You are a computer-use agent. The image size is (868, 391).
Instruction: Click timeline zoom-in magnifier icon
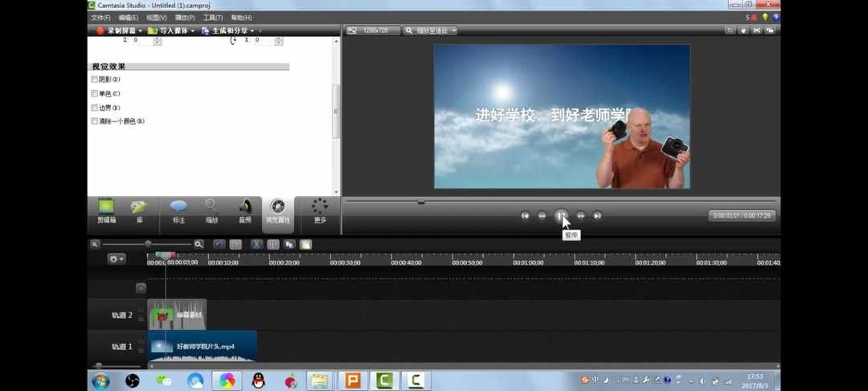[199, 245]
